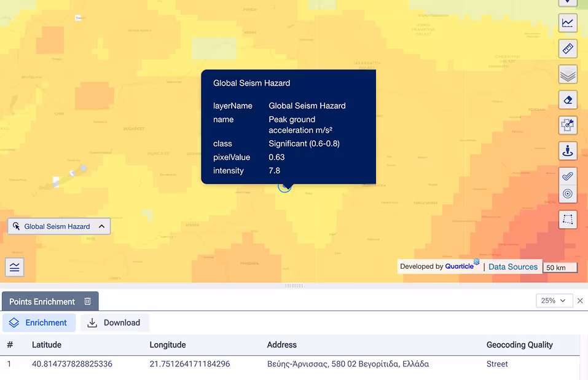The image size is (588, 380).
Task: Click the Street geocoding quality cell
Action: click(497, 364)
